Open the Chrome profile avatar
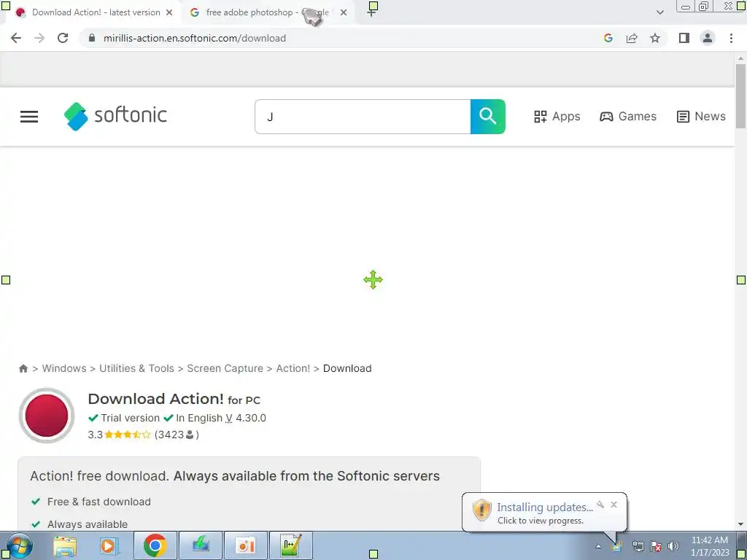The image size is (747, 560). tap(708, 38)
